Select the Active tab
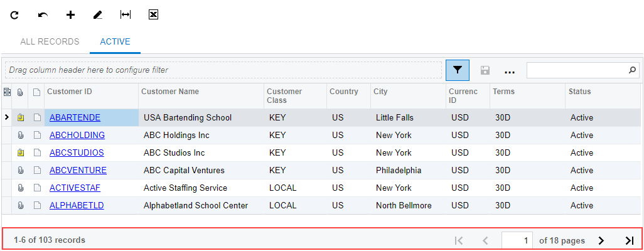The image size is (644, 251). pos(115,42)
